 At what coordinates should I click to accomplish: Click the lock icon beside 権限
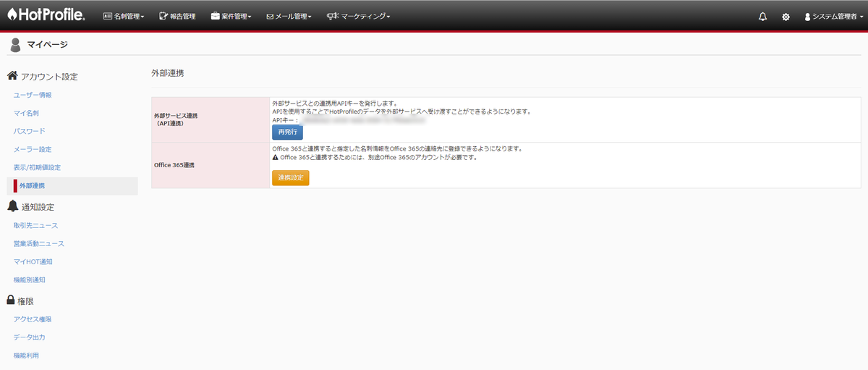coord(12,300)
